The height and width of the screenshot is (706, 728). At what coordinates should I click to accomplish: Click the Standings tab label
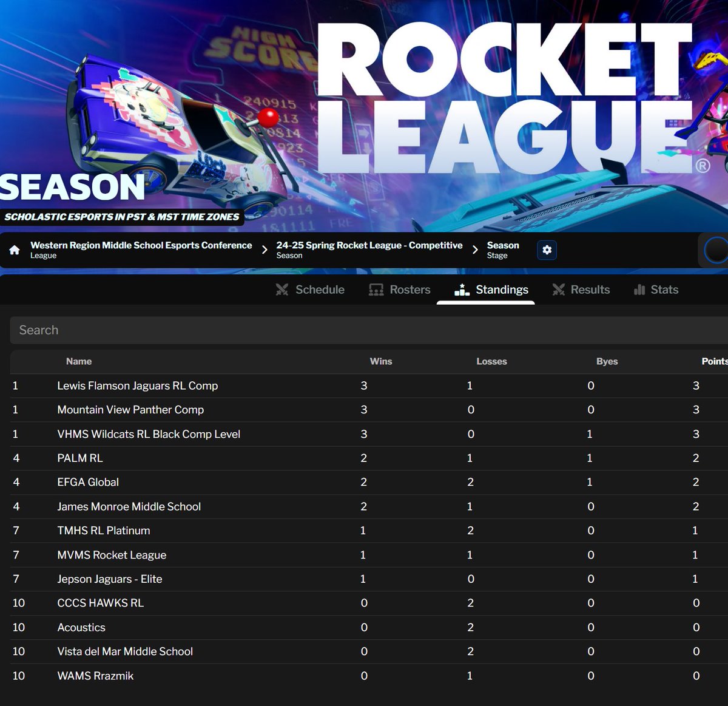502,290
